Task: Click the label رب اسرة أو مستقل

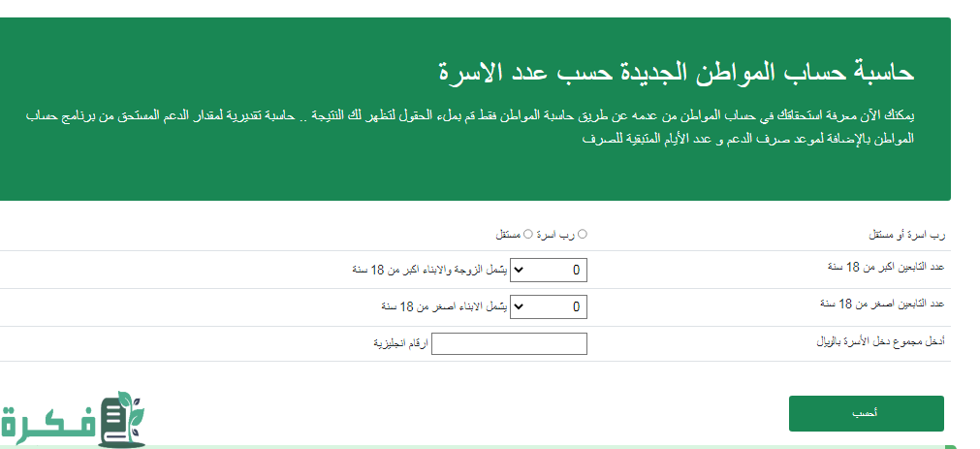Action: (905, 235)
